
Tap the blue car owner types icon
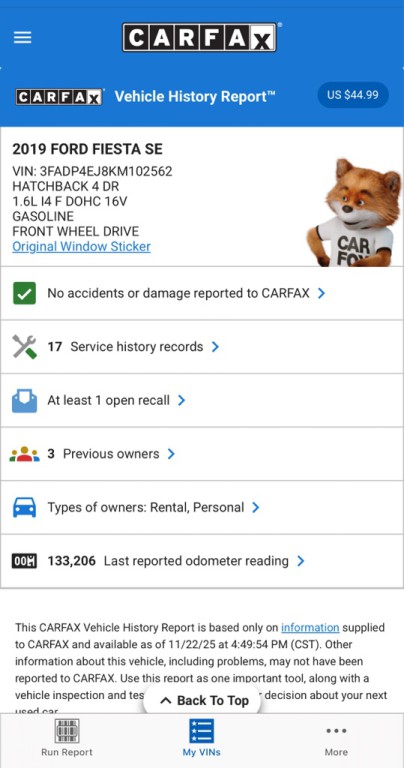[x=24, y=507]
